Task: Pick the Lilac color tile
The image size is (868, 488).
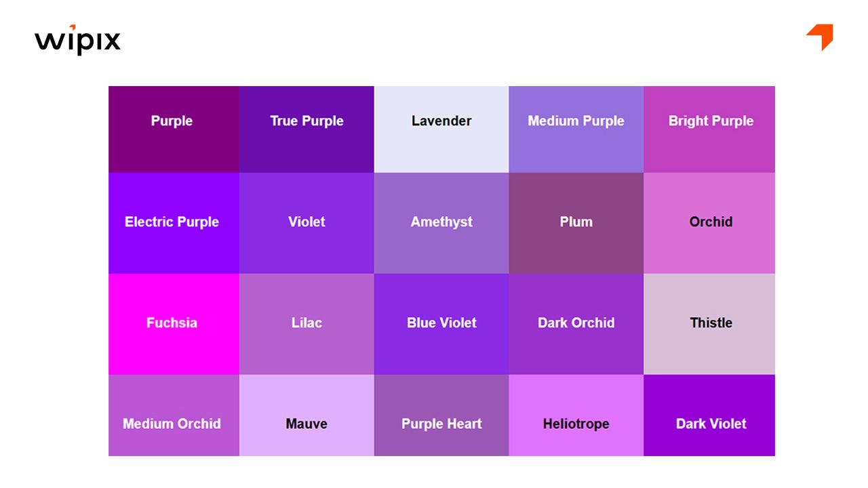Action: click(x=307, y=324)
